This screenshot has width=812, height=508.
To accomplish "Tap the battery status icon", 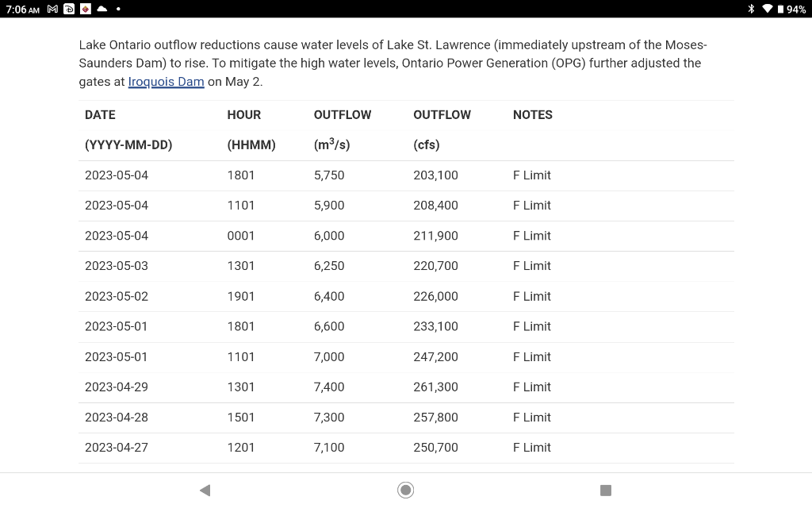I will pos(781,9).
